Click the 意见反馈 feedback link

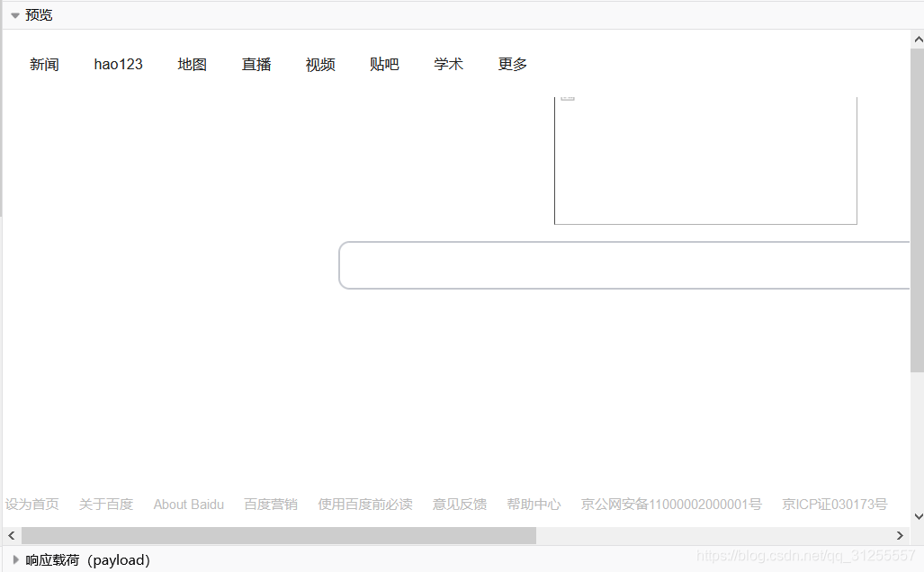point(459,505)
